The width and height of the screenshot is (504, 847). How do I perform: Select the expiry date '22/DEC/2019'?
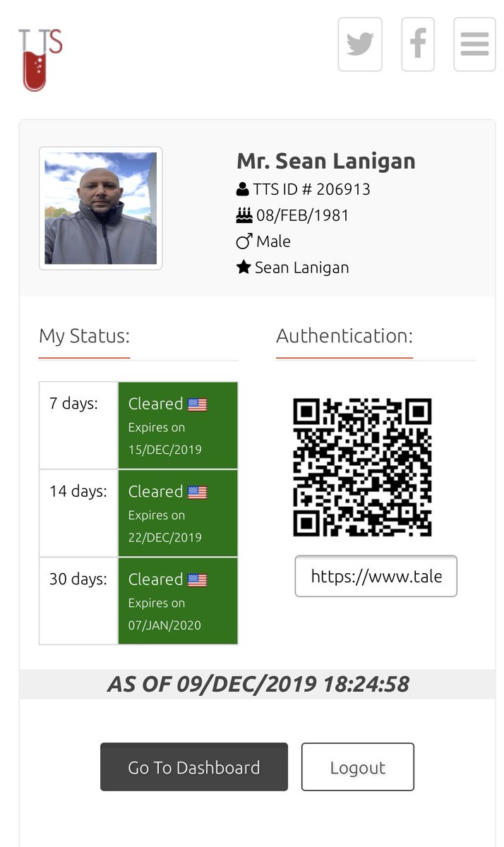click(x=164, y=537)
